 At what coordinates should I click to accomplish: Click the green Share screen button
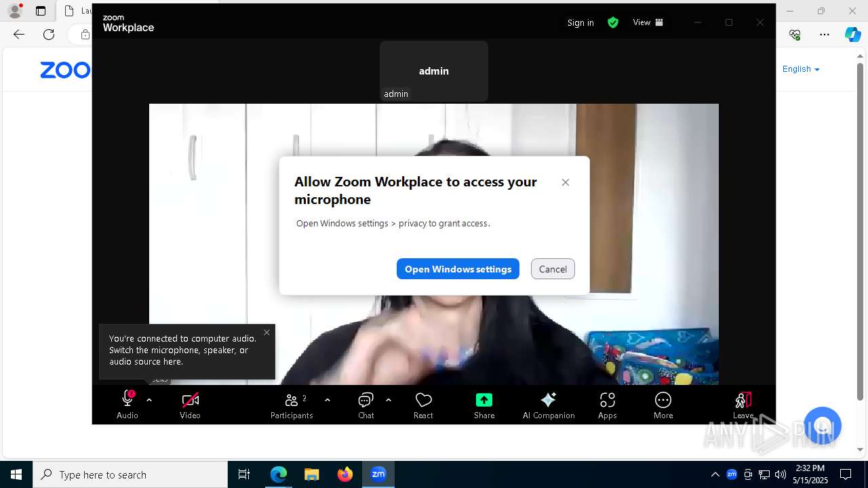click(484, 400)
